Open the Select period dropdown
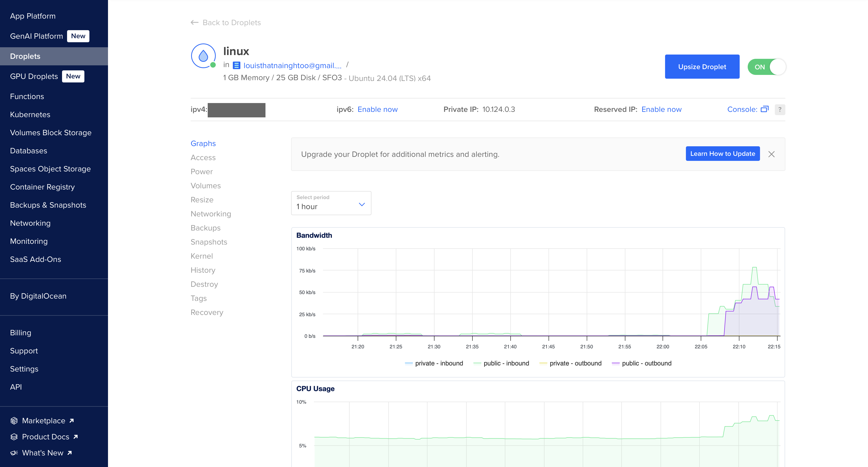 331,203
